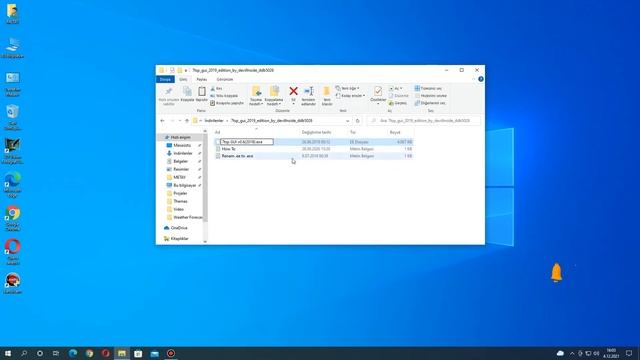This screenshot has height=360, width=640.
Task: Click the Yeniden adlandır rename icon
Action: 309,91
